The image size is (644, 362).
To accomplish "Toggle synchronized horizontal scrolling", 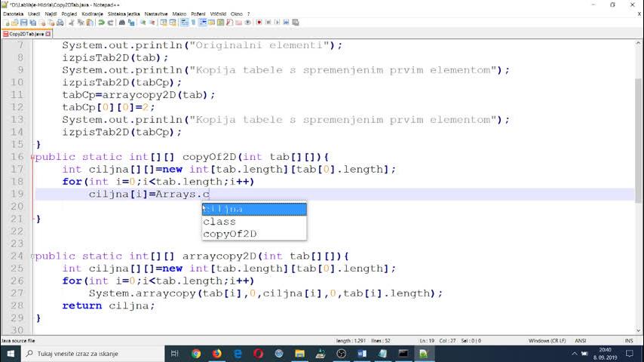I will pyautogui.click(x=173, y=22).
